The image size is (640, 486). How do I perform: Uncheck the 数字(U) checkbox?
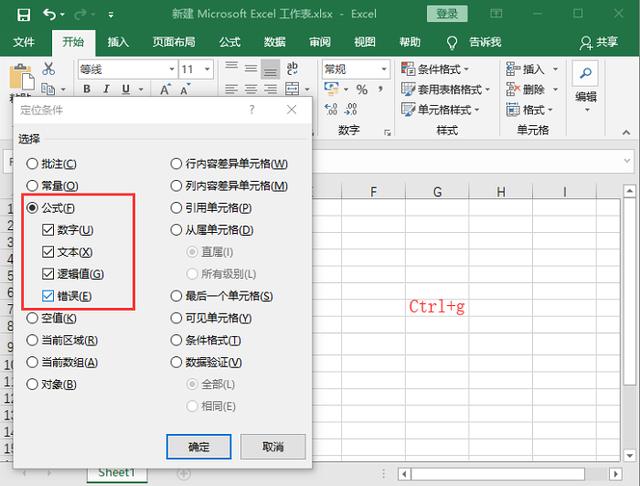click(68, 230)
